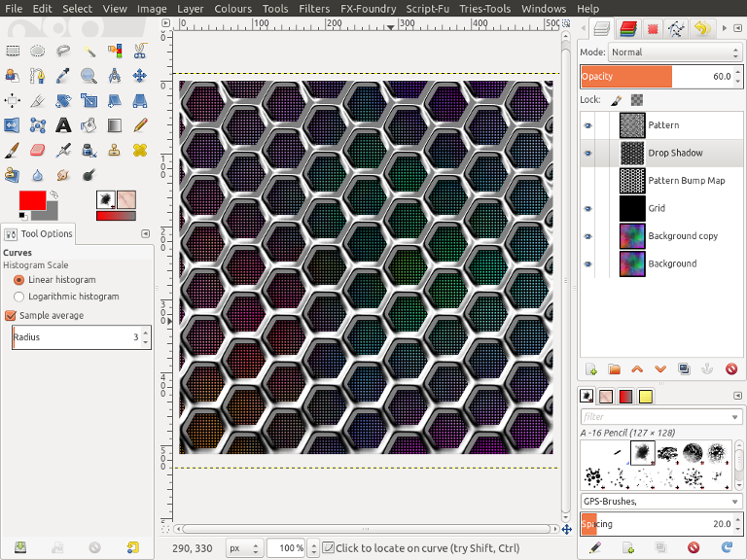Image resolution: width=747 pixels, height=560 pixels.
Task: Open the 100% zoom dropdown
Action: [x=313, y=548]
